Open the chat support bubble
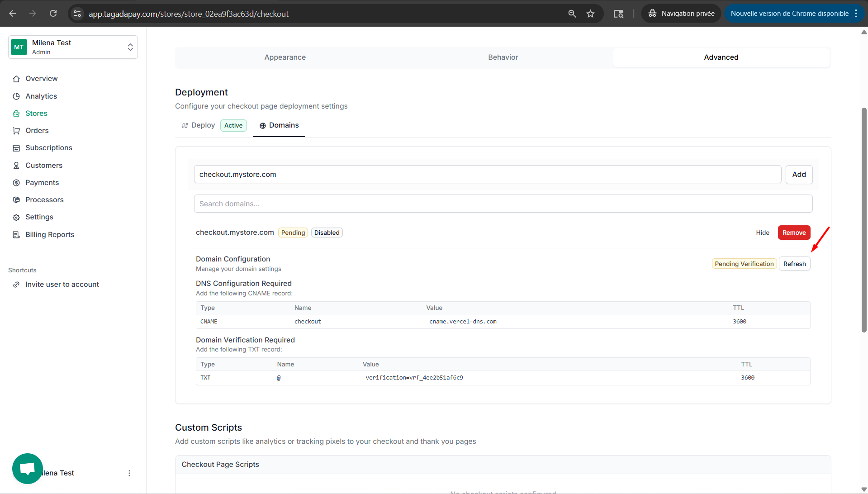 pos(28,469)
